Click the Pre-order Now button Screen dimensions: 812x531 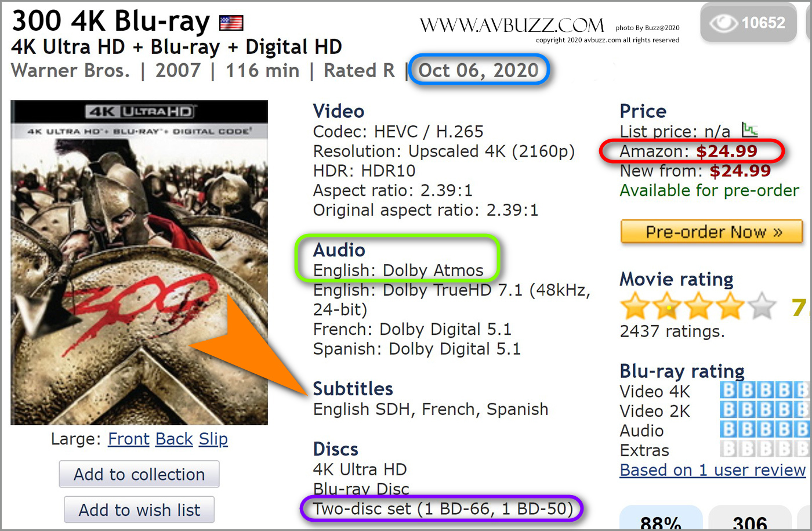click(x=712, y=232)
